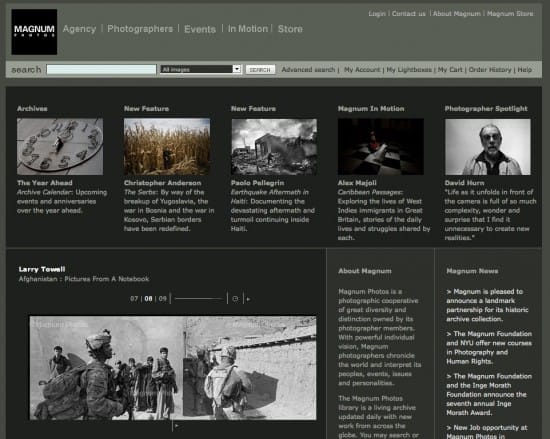Screen dimensions: 550x439
Task: Open the Store menu
Action: pyautogui.click(x=290, y=29)
